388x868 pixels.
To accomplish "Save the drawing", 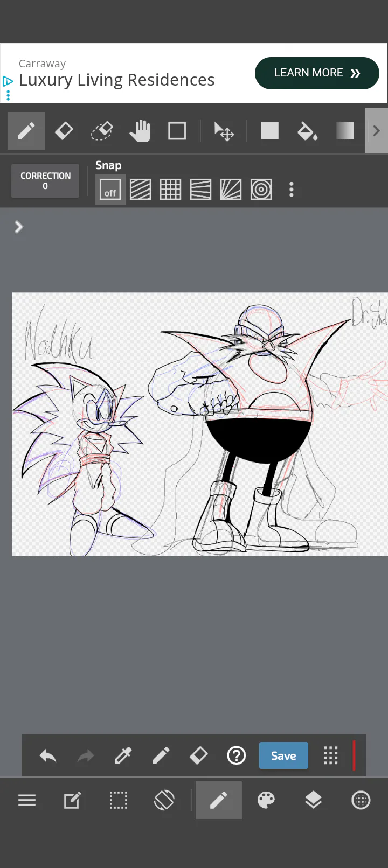I will pos(283,755).
